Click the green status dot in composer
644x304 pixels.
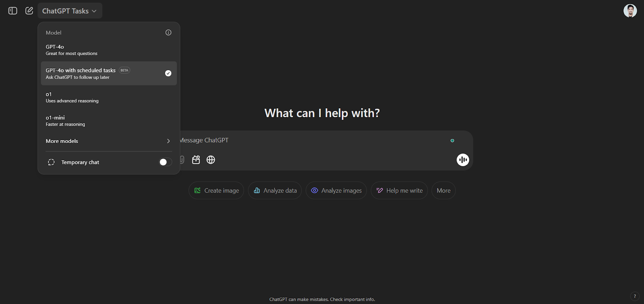click(452, 141)
